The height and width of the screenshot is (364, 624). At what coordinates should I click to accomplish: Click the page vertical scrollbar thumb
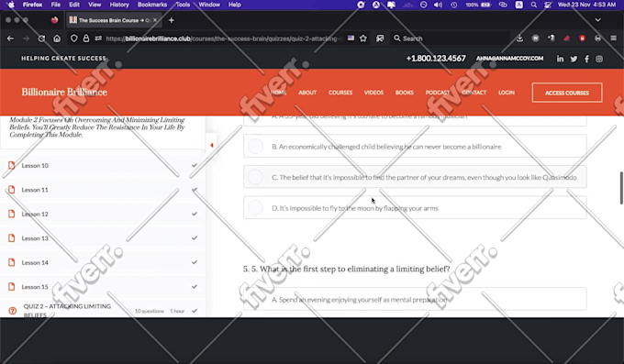(x=621, y=188)
